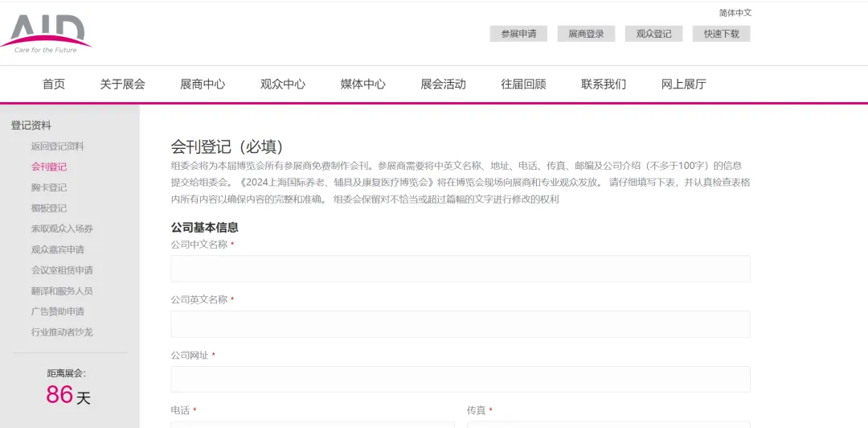Image resolution: width=868 pixels, height=428 pixels.
Task: Select 观众嘉宾申请 in sidebar
Action: click(x=58, y=249)
